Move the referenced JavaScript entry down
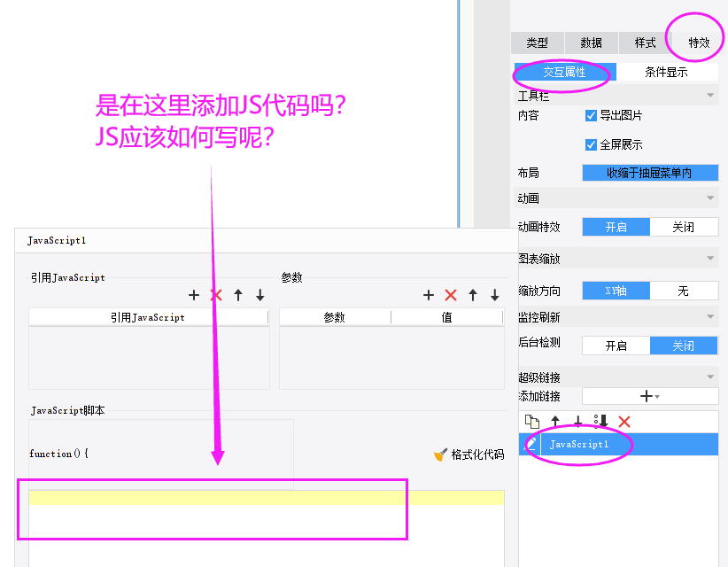The width and height of the screenshot is (728, 567). (259, 295)
